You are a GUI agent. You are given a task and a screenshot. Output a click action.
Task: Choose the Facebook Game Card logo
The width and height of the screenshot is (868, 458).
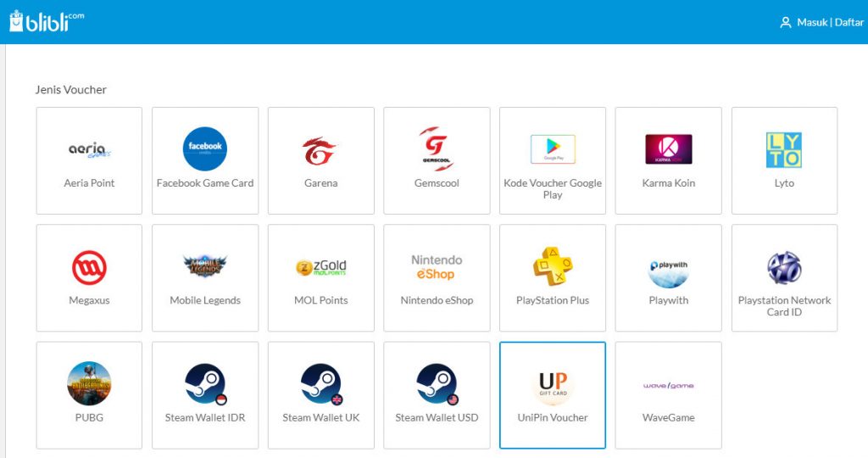click(x=205, y=149)
